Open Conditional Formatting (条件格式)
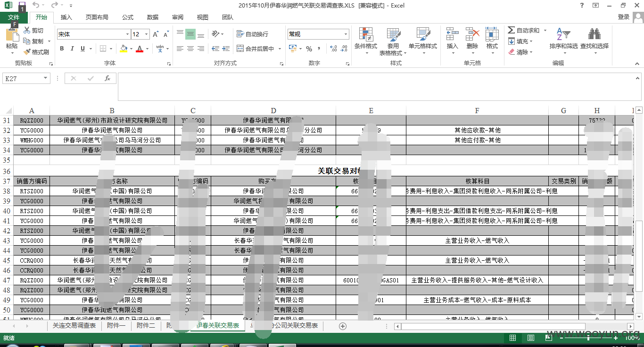This screenshot has width=644, height=347. coord(366,41)
